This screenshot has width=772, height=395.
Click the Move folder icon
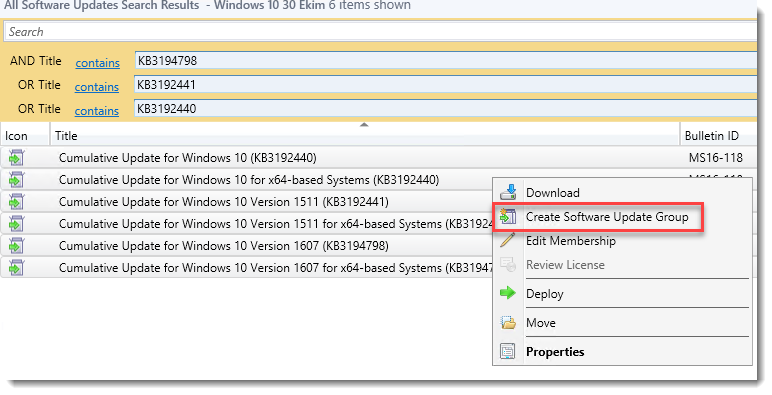tap(508, 323)
